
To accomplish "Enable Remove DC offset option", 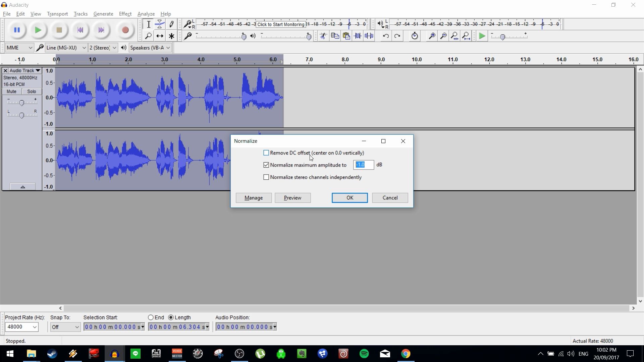I will 266,153.
